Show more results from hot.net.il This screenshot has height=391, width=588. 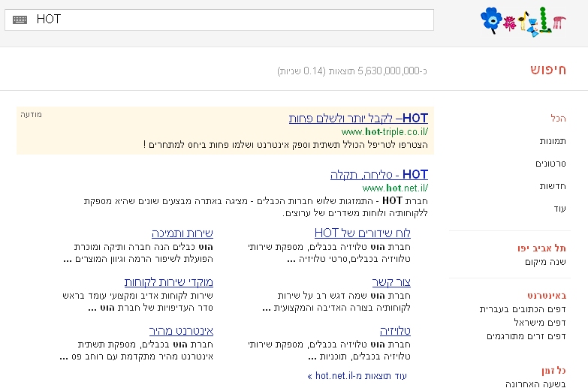[357, 376]
